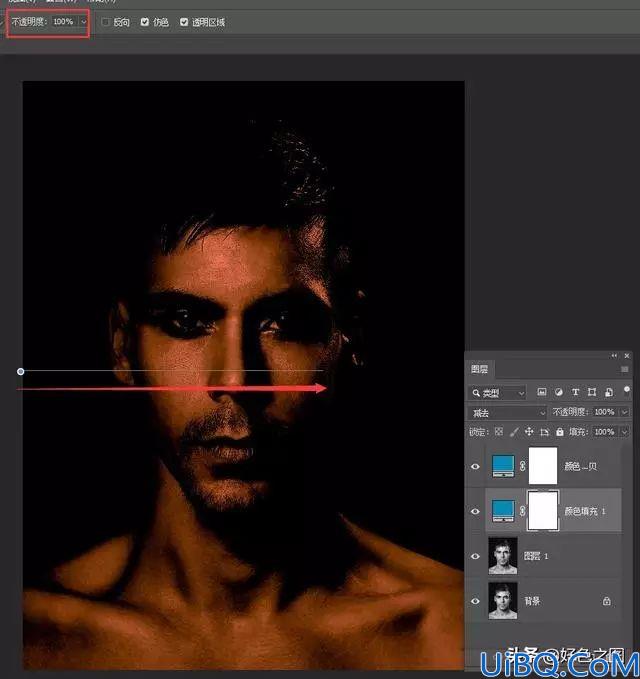Click the mask link icon on 颜色填充 1

[522, 511]
